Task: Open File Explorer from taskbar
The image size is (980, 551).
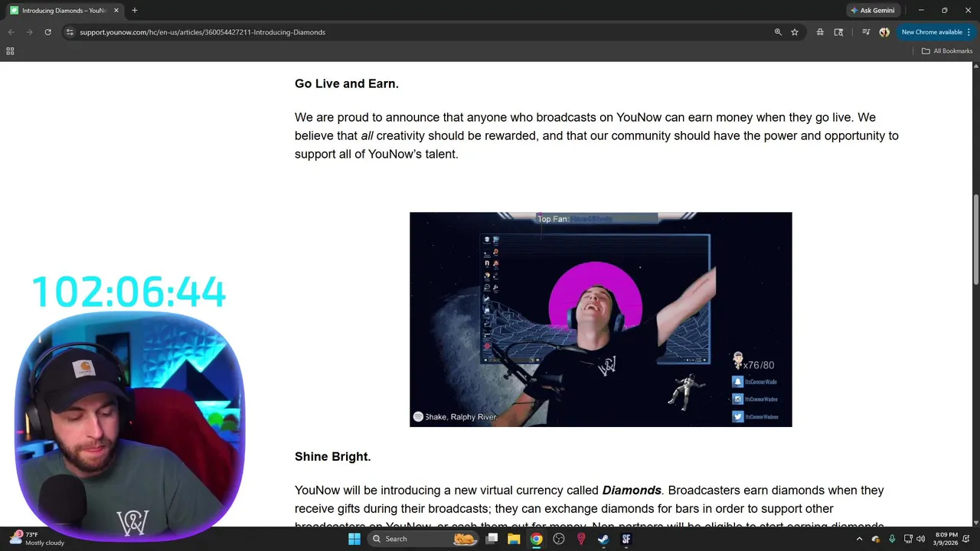Action: (x=514, y=539)
